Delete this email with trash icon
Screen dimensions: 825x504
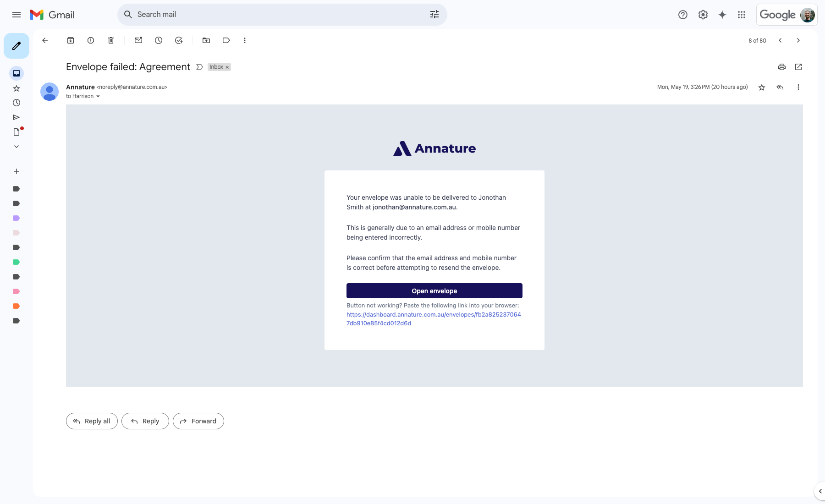pos(111,40)
